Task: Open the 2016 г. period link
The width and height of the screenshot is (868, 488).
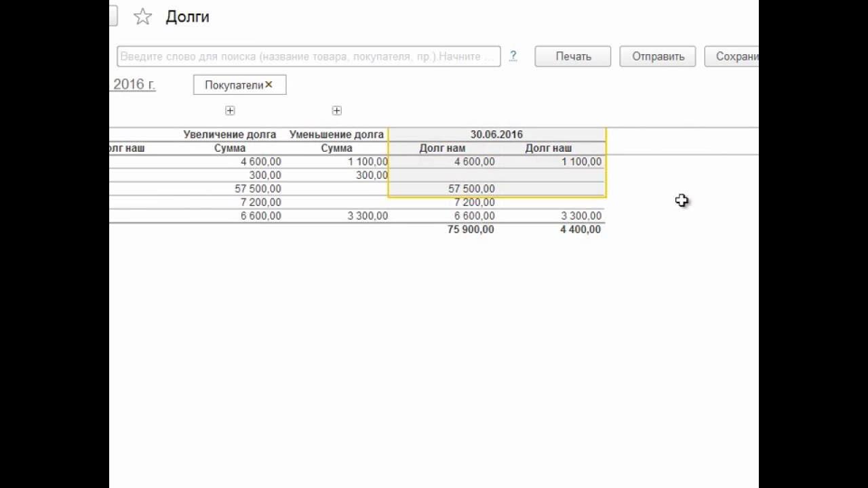Action: [x=132, y=84]
